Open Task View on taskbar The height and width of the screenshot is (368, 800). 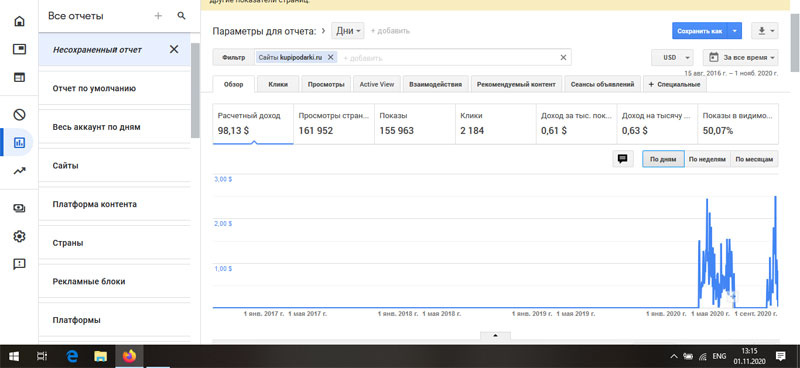coord(42,356)
